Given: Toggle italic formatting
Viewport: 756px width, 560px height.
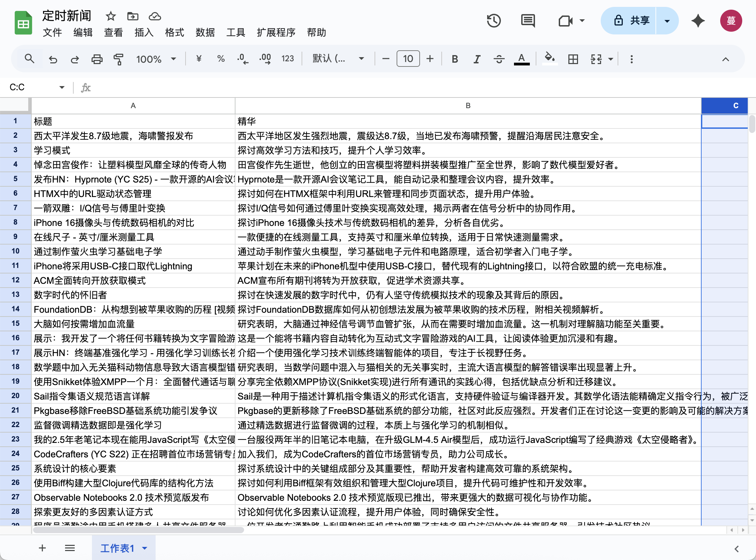Looking at the screenshot, I should (x=477, y=59).
